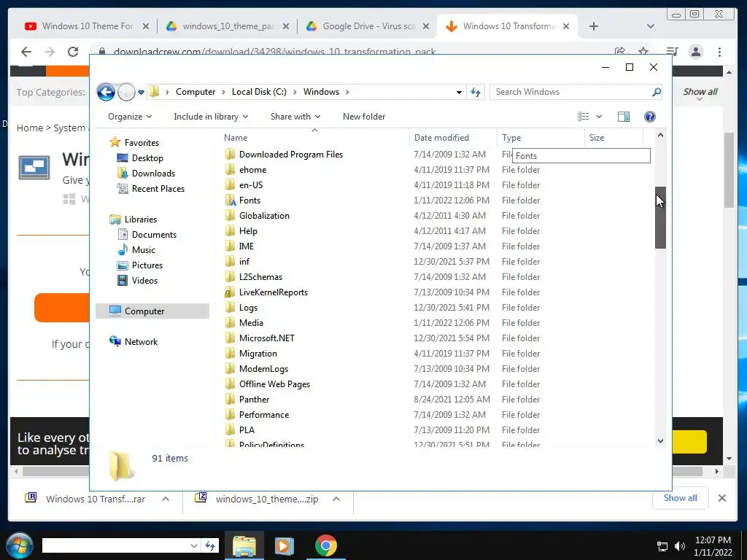Open the Chrome three-dot menu

pyautogui.click(x=719, y=52)
